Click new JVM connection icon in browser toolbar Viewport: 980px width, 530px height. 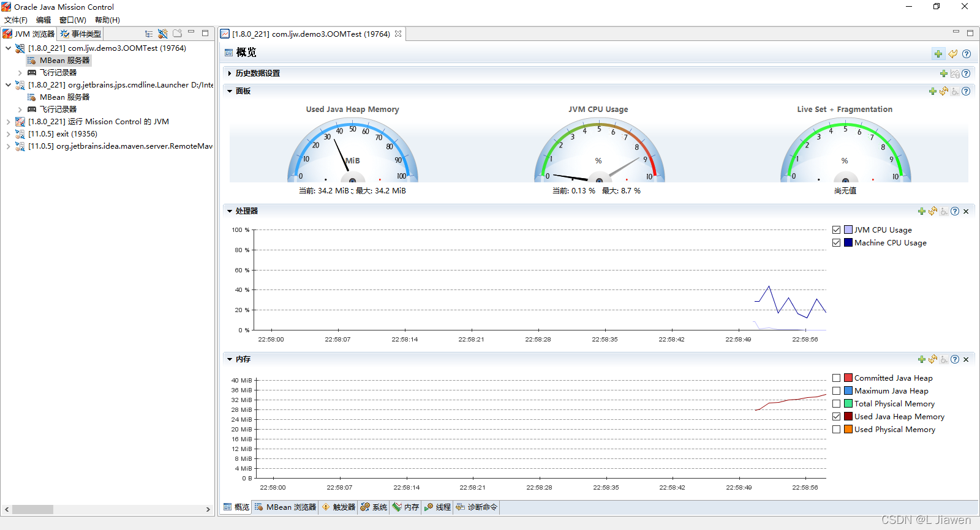pos(163,34)
